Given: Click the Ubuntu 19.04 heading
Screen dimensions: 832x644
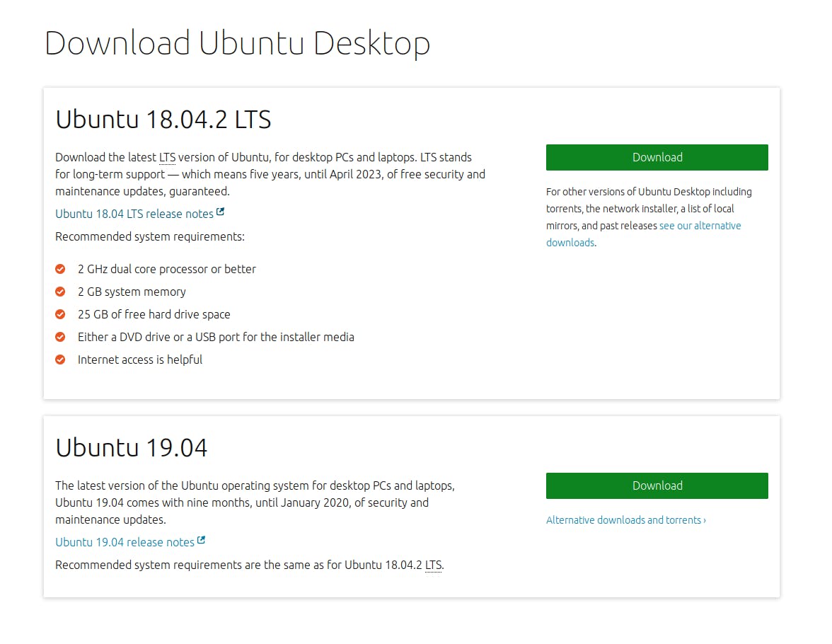Looking at the screenshot, I should 132,447.
